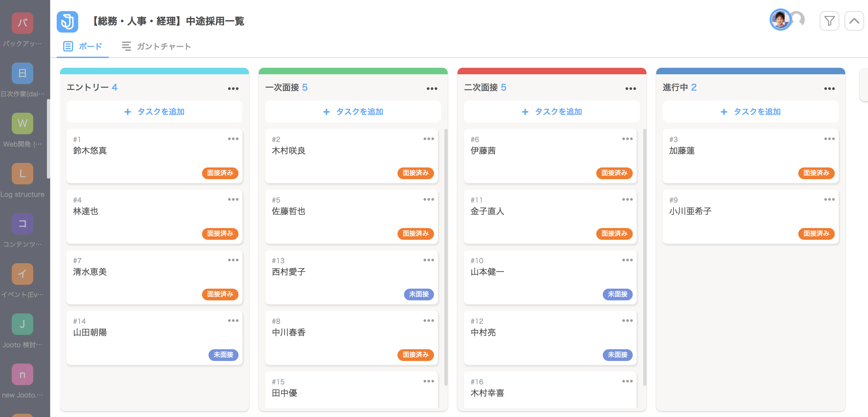Switch to the ガントチャート tab
868x417 pixels.
pos(157,47)
